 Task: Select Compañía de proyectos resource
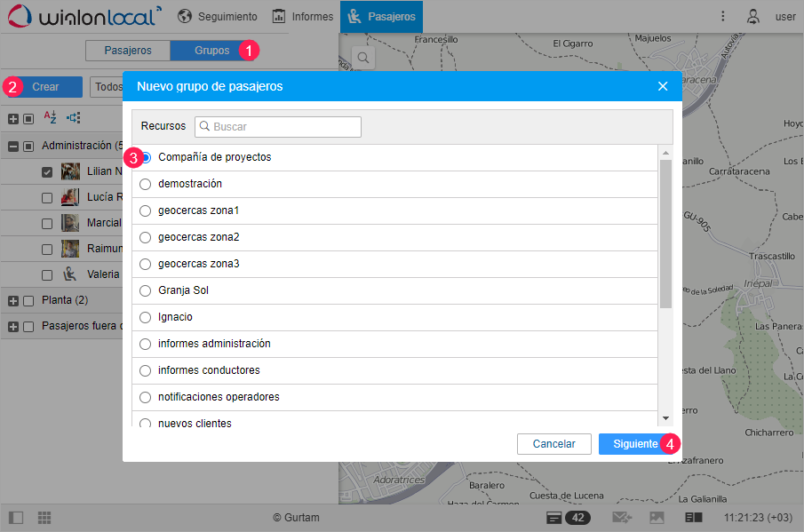(x=146, y=157)
